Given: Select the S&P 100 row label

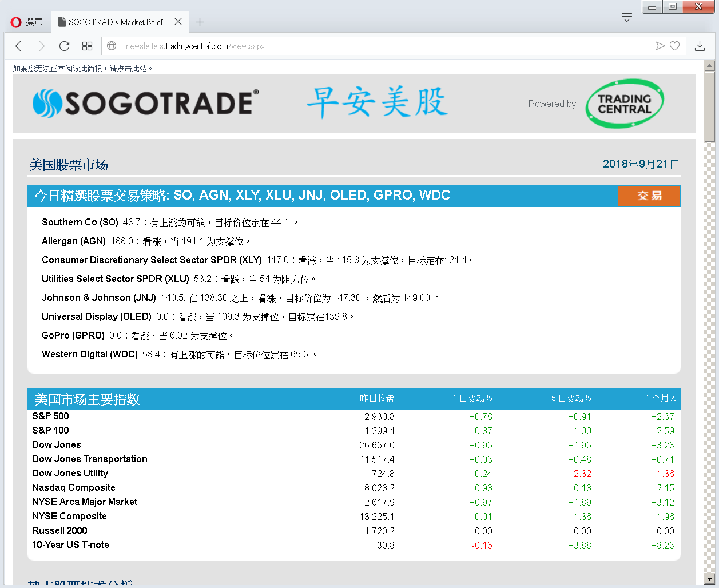Looking at the screenshot, I should coord(50,430).
